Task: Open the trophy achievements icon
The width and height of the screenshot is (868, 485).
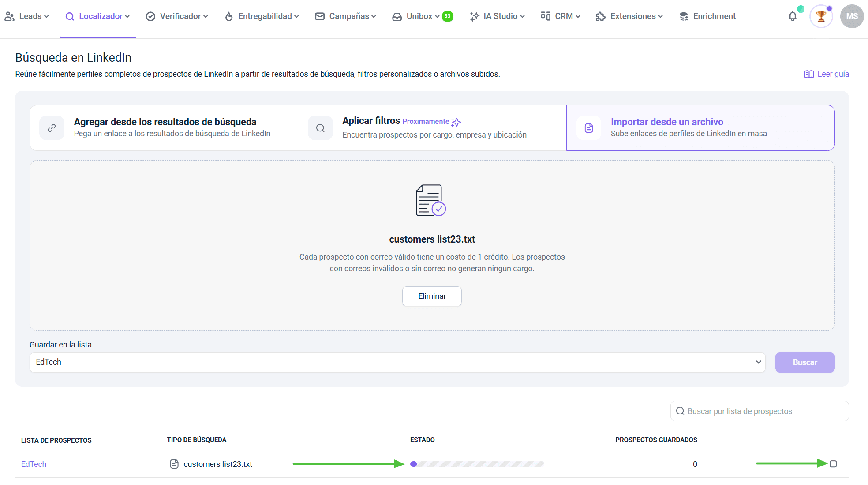Action: click(x=821, y=16)
